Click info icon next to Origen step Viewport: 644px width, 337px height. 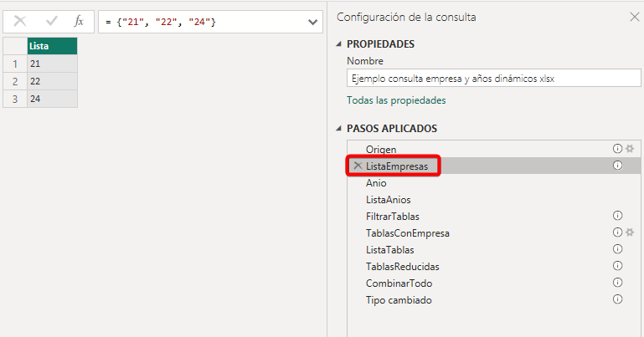(618, 149)
